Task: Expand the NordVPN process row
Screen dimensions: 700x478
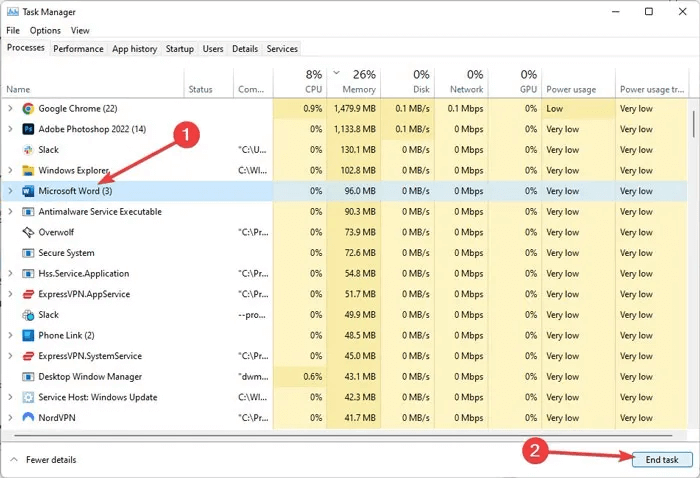Action: click(x=10, y=418)
